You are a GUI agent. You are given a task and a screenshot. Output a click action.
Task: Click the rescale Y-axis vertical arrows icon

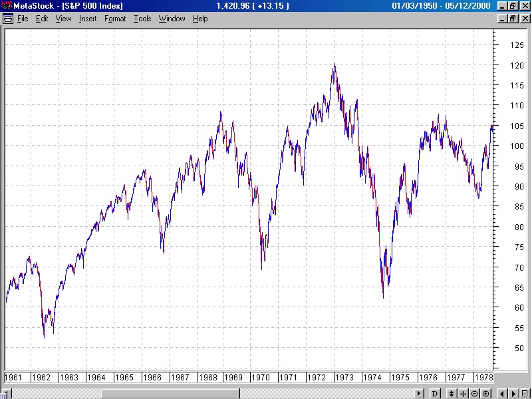tap(452, 394)
